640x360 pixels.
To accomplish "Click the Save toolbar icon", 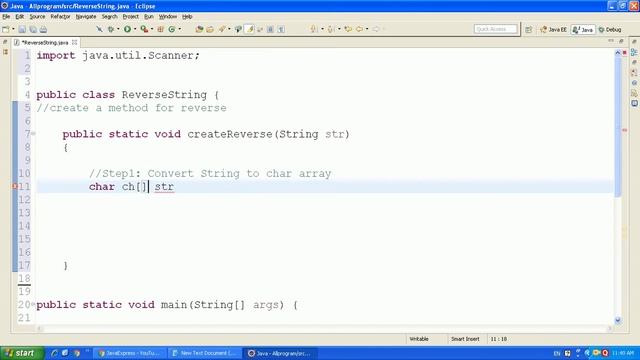I will tap(22, 29).
